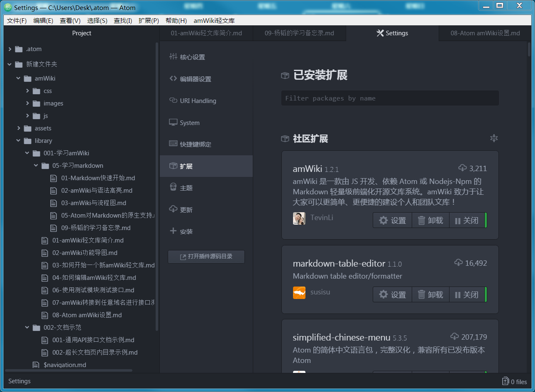Click file icon of 01-Markdown快速开始.md
Image resolution: width=535 pixels, height=392 pixels.
(54, 178)
